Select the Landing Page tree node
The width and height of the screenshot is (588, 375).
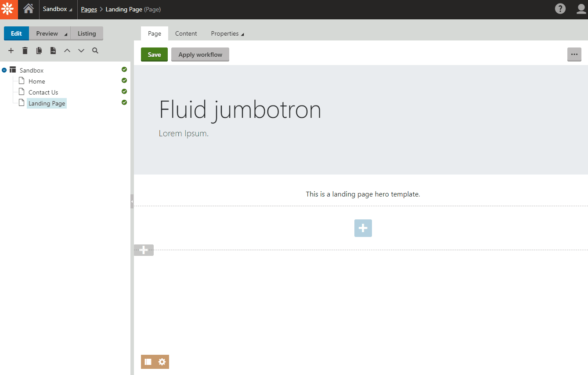[x=47, y=103]
